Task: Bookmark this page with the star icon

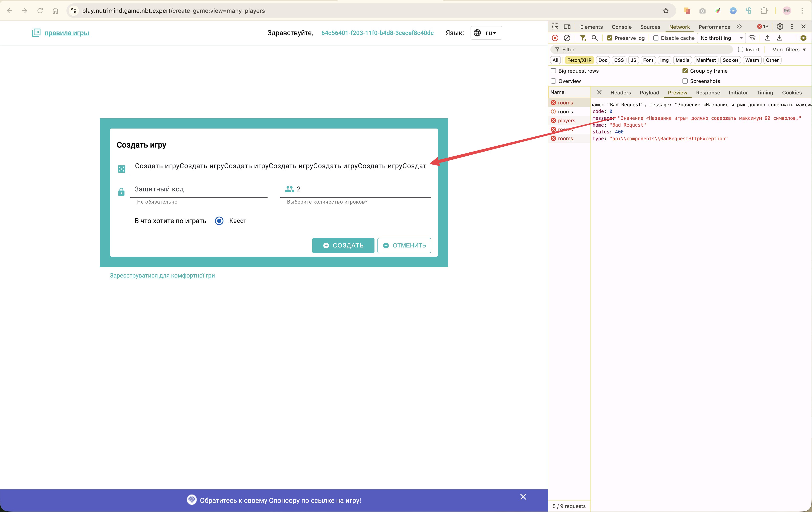Action: 666,11
